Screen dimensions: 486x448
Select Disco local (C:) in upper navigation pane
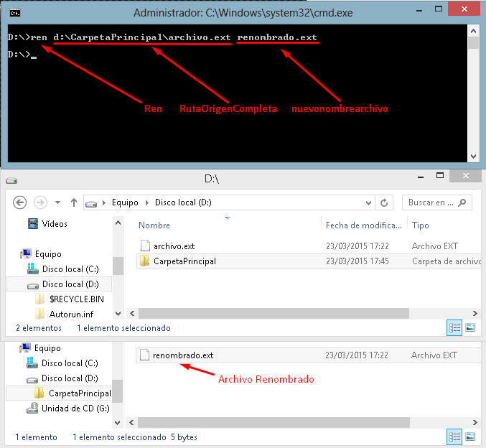coord(63,269)
